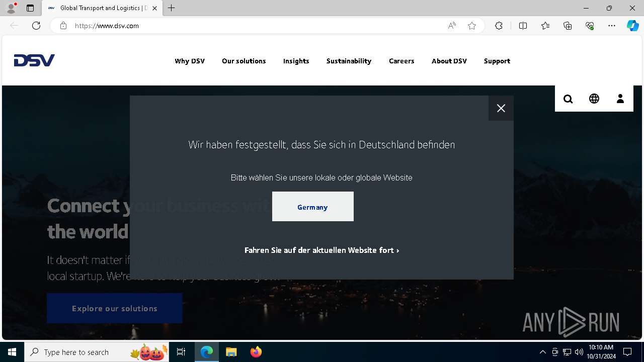Open Split screen icon
This screenshot has height=362, width=644.
(x=523, y=26)
